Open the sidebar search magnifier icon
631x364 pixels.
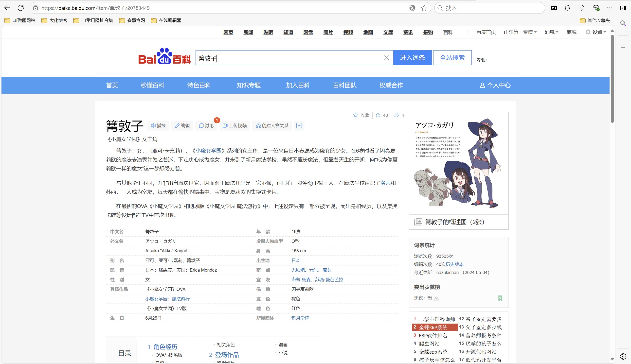[623, 23]
